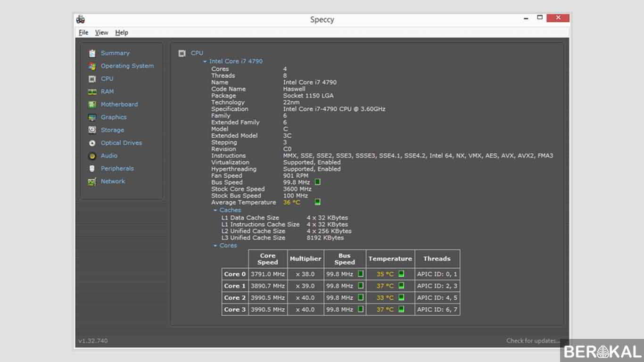Collapse the Intel Core i7 4790 tree node
Image resolution: width=644 pixels, height=362 pixels.
pyautogui.click(x=205, y=61)
